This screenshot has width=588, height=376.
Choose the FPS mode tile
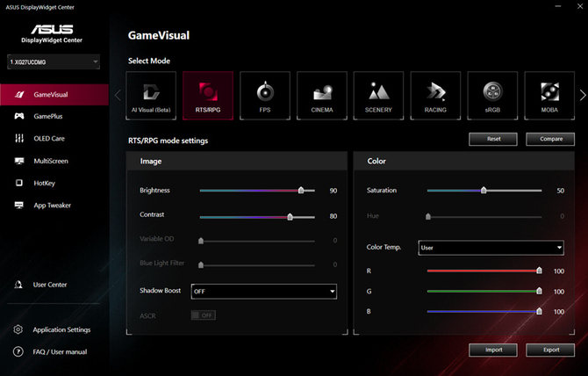click(x=265, y=96)
